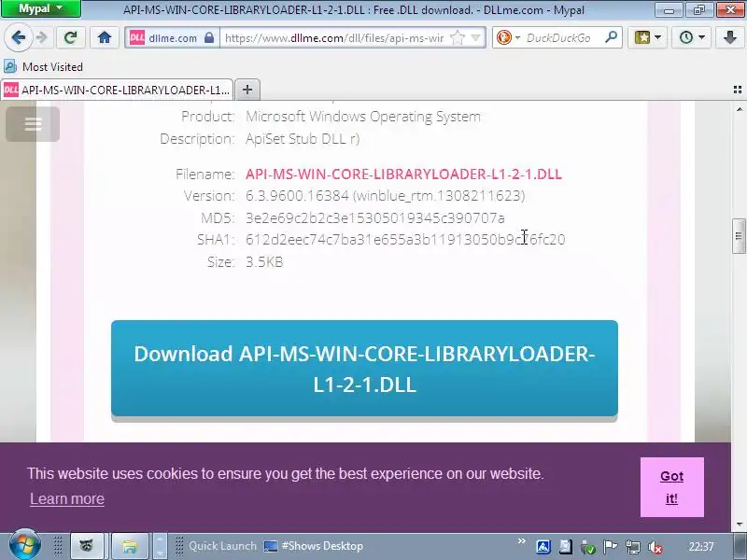Open the Most Visited bookmarks folder

(x=43, y=66)
